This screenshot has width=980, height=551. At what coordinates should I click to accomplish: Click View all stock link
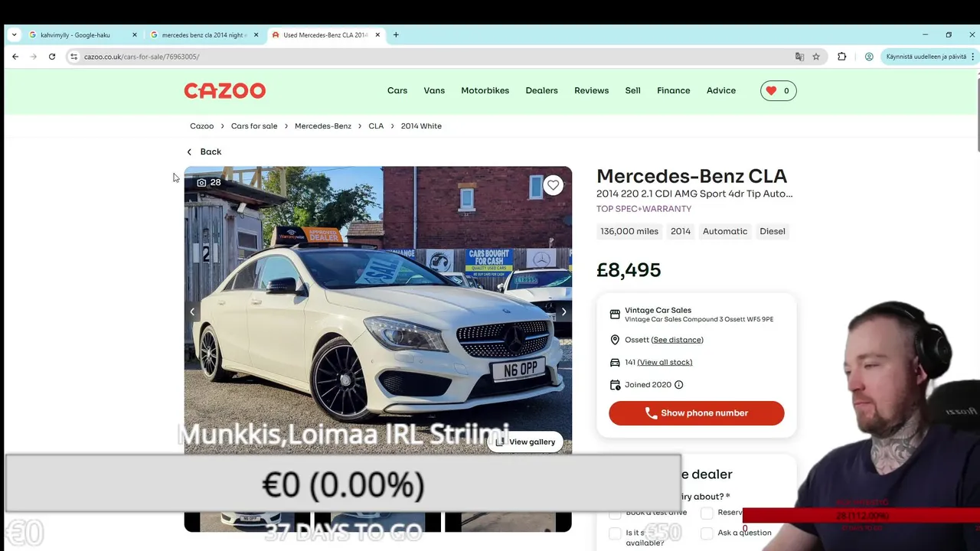[x=665, y=362]
